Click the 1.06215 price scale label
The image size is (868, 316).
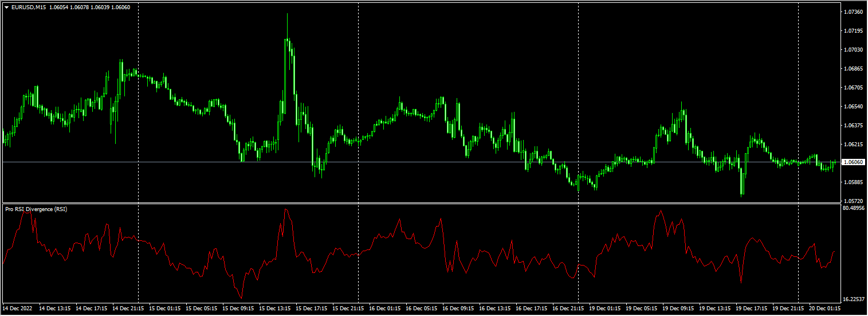tap(854, 145)
